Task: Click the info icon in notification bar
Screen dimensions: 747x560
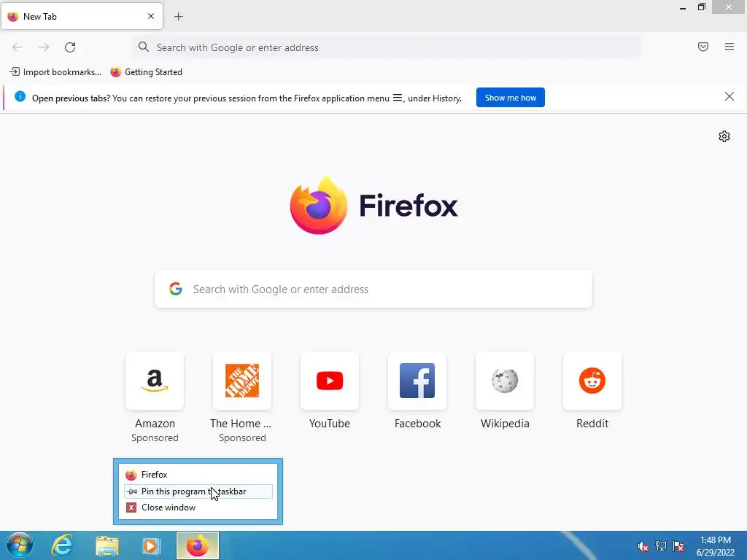Action: click(x=20, y=96)
